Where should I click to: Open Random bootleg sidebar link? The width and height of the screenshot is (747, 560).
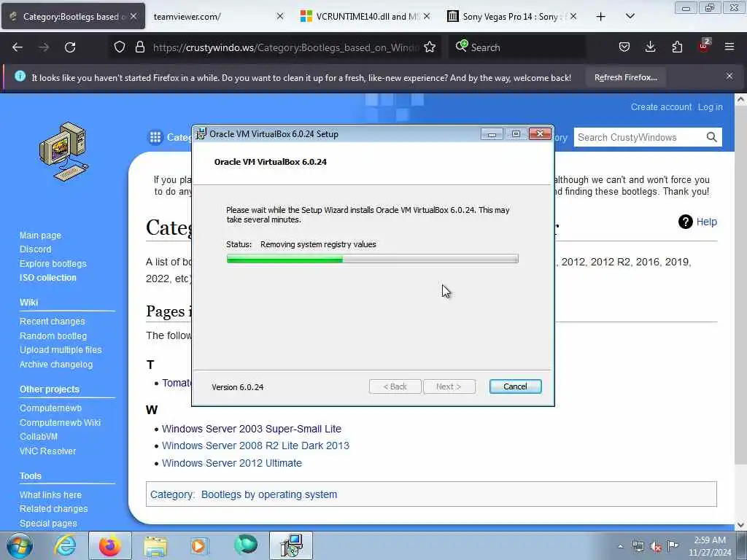pyautogui.click(x=53, y=335)
